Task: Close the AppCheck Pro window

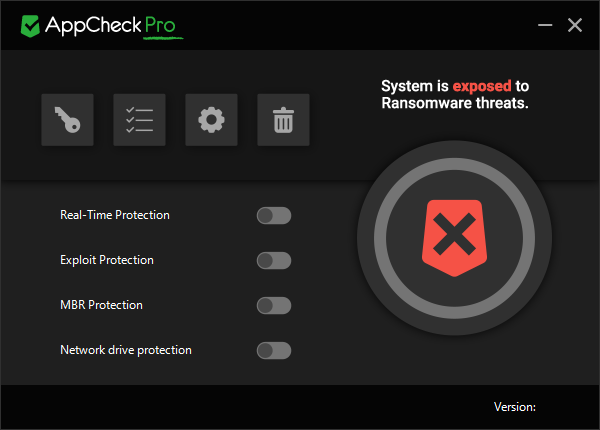Action: coord(574,25)
